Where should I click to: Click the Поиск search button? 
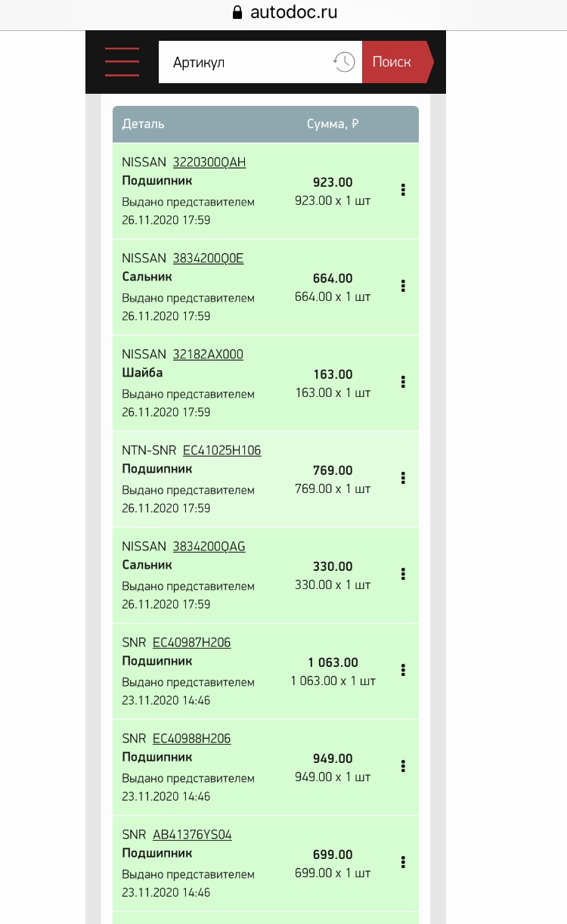393,62
